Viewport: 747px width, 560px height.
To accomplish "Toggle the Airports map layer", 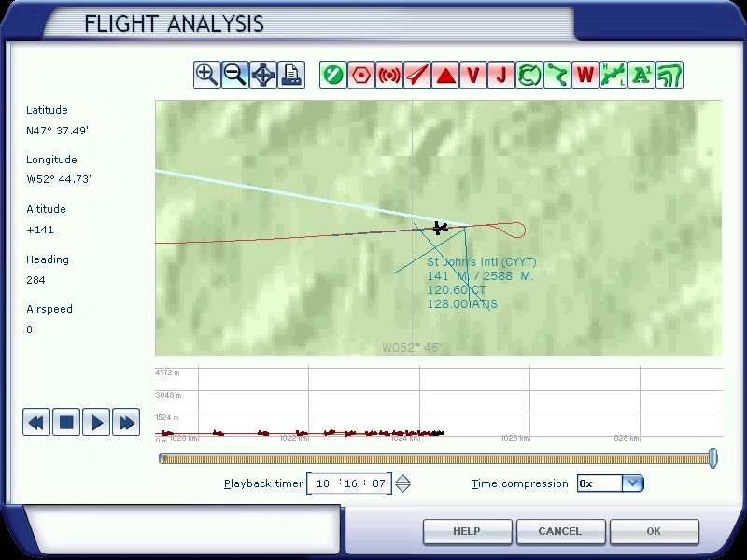I will click(333, 75).
